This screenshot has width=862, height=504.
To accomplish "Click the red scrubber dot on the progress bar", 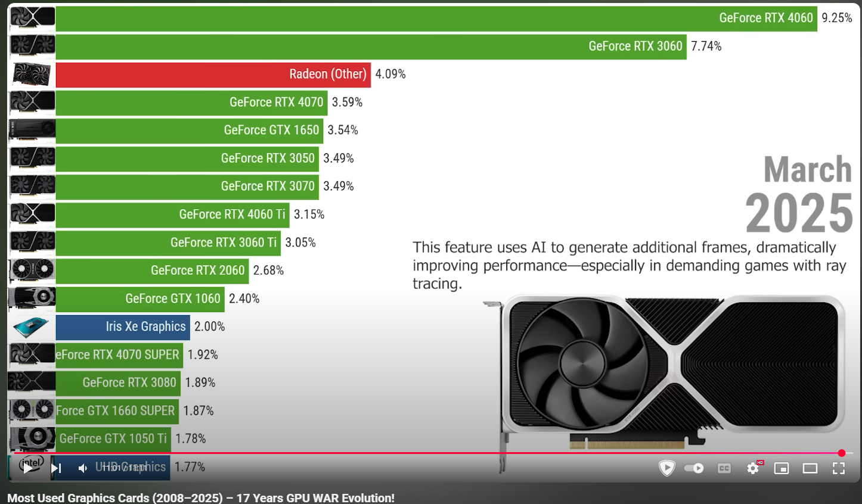I will [842, 453].
